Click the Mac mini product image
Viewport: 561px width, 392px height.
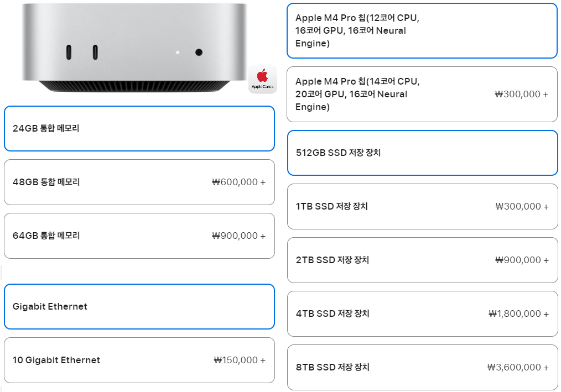coord(134,47)
